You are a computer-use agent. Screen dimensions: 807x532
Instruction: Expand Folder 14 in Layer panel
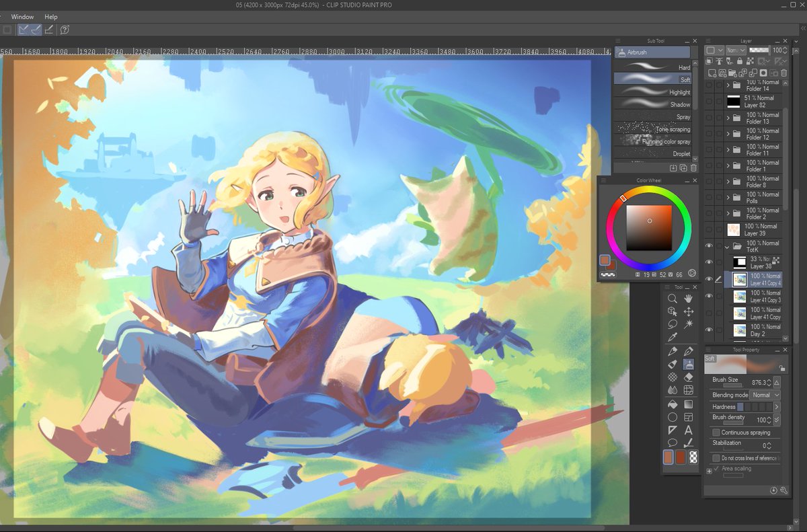coord(728,85)
